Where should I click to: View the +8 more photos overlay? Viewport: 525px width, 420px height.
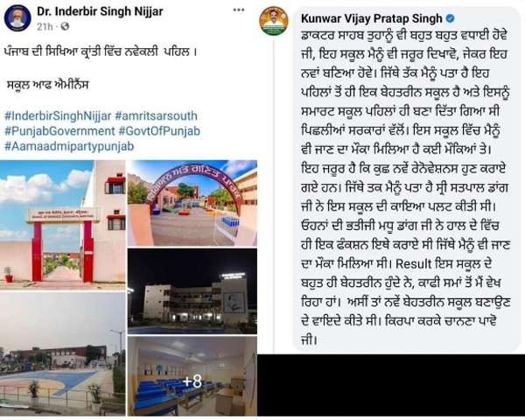(192, 376)
